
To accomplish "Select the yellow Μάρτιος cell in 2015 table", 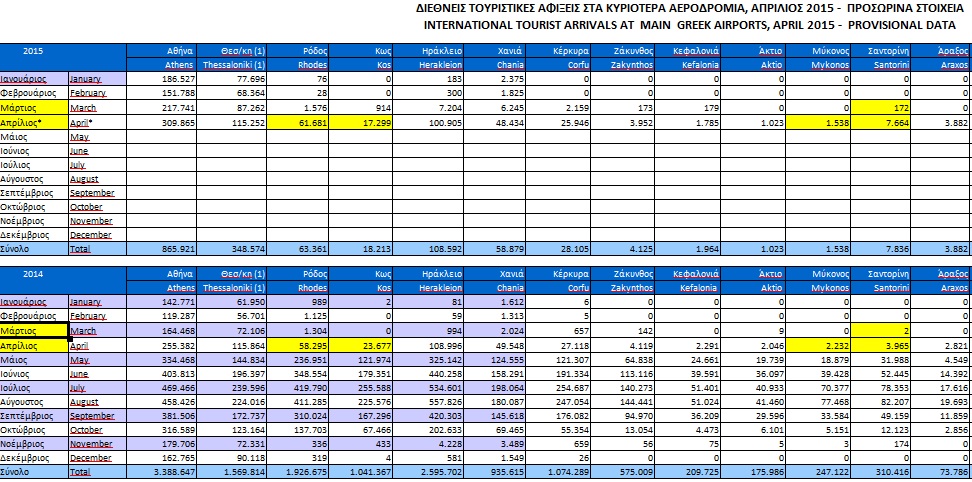I will [34, 107].
